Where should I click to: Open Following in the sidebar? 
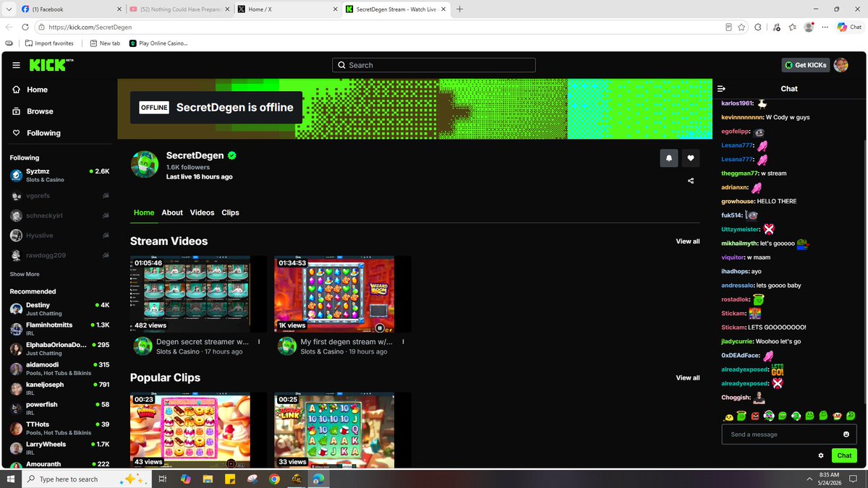click(36, 133)
